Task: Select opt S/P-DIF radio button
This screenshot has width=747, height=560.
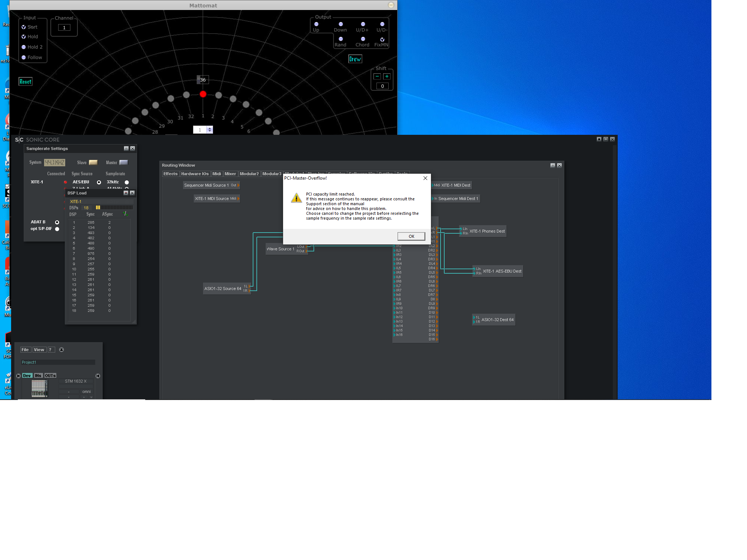Action: click(x=57, y=229)
